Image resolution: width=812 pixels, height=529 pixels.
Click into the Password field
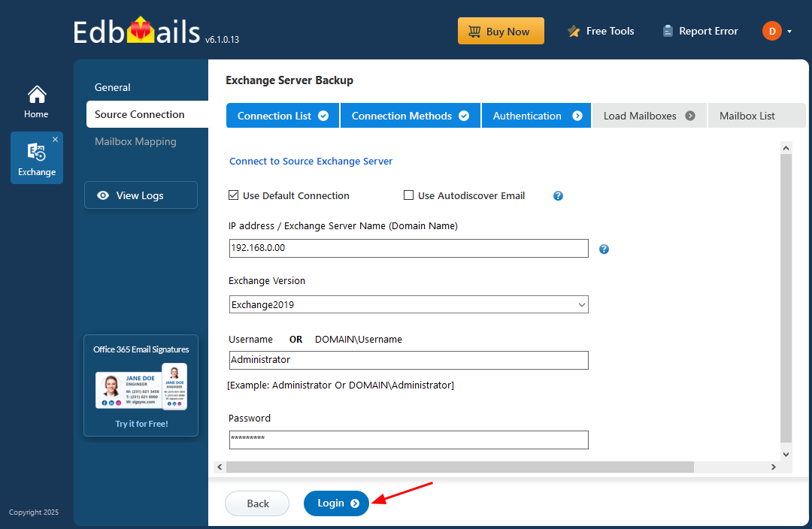click(408, 440)
